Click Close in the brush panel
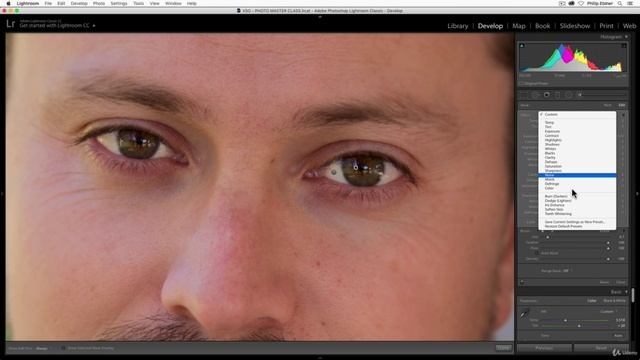This screenshot has width=640, height=360. tap(621, 282)
